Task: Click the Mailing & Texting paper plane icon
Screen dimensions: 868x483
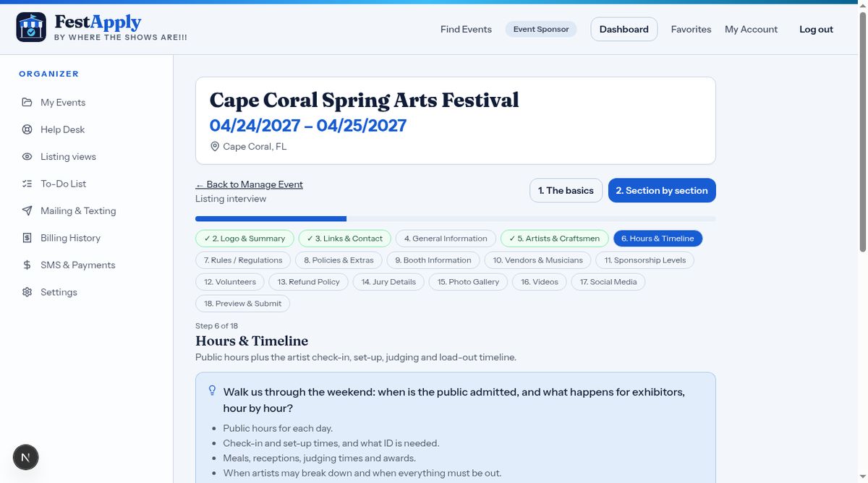Action: point(27,210)
